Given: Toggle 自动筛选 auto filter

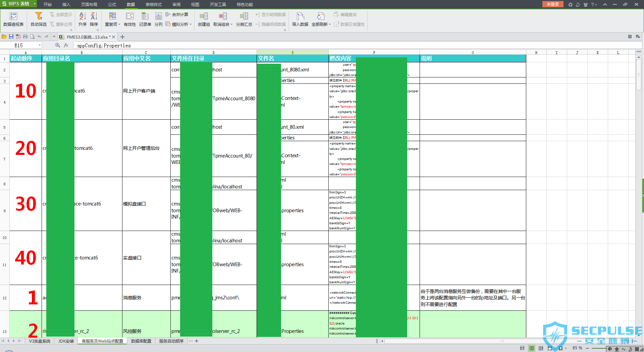Looking at the screenshot, I should point(38,19).
